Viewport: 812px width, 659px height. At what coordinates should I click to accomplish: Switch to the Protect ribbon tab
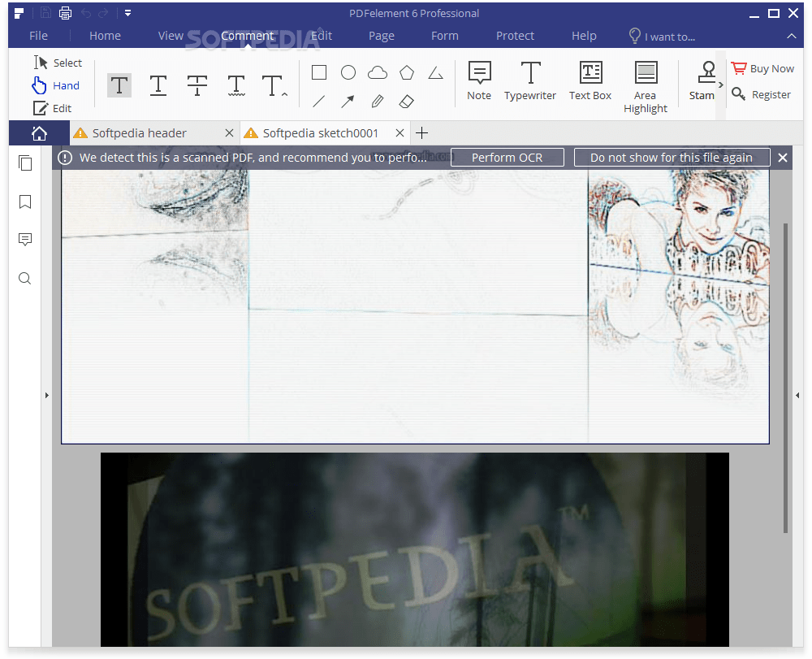pyautogui.click(x=515, y=36)
